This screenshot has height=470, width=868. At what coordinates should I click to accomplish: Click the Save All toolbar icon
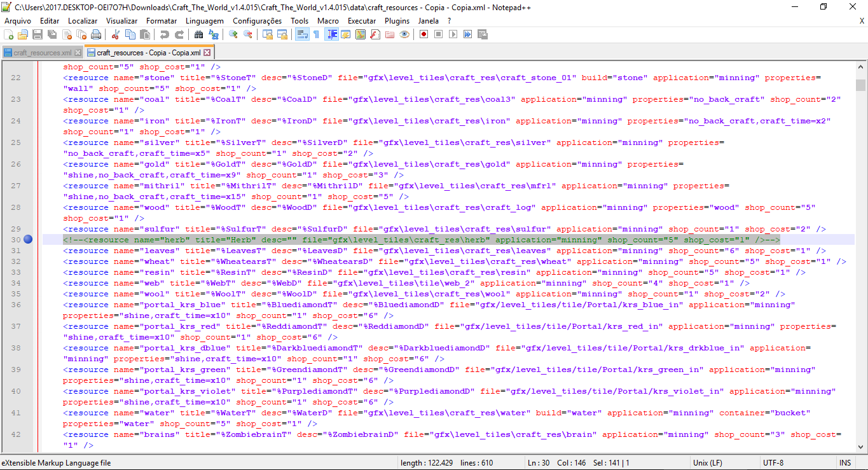pos(52,34)
